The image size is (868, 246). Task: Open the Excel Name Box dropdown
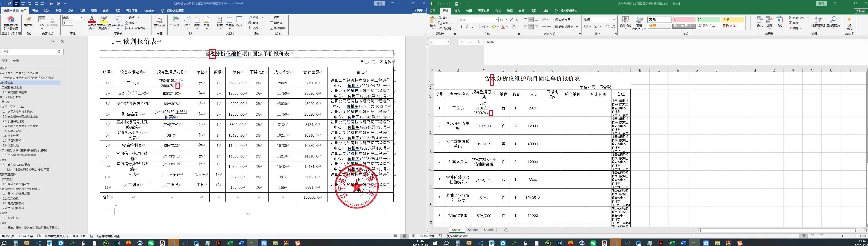448,42
